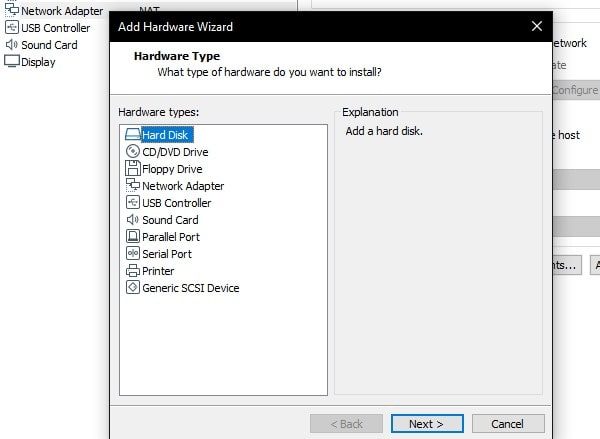This screenshot has height=439, width=600.
Task: Select Network Adapter icon in wizard list
Action: click(x=133, y=185)
